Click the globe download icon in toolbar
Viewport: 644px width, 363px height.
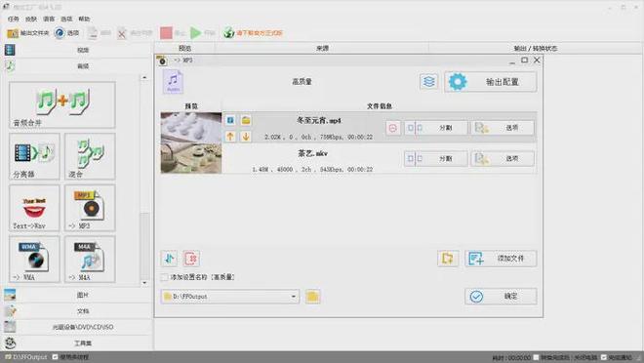point(228,33)
